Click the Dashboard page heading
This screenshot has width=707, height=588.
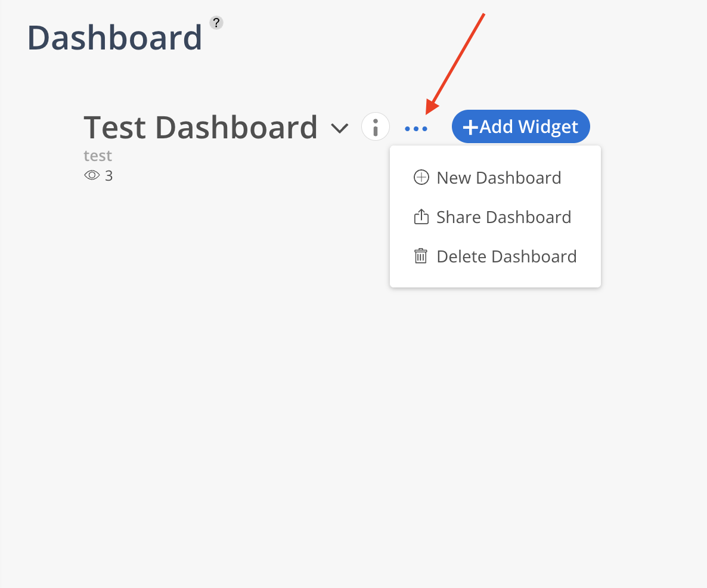pyautogui.click(x=114, y=38)
